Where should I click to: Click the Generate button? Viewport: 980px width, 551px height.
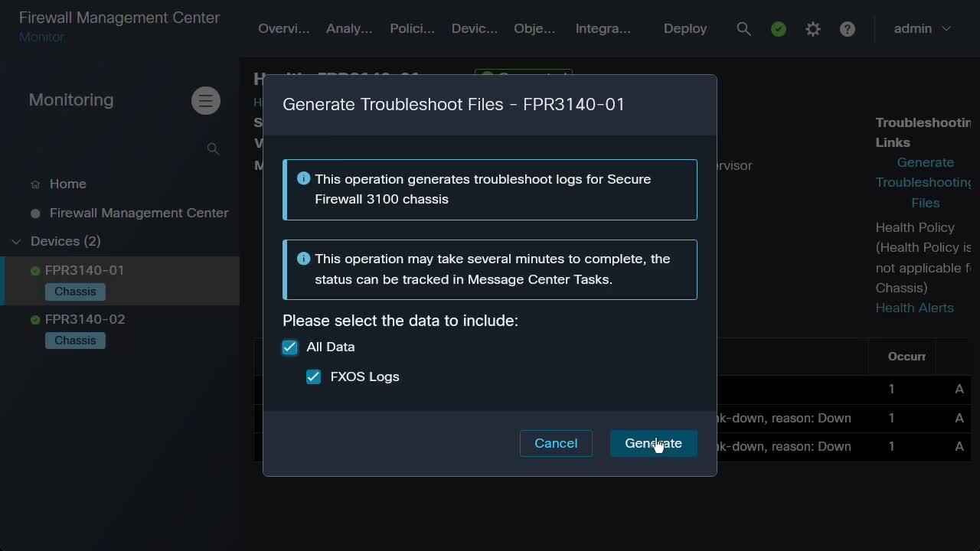coord(653,443)
